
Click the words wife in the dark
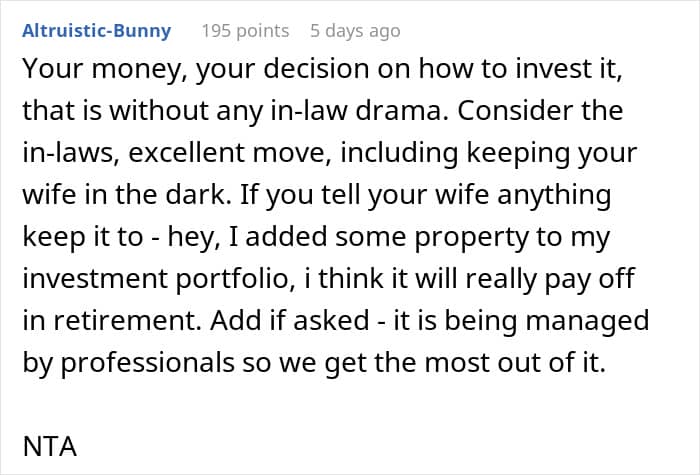pyautogui.click(x=126, y=195)
